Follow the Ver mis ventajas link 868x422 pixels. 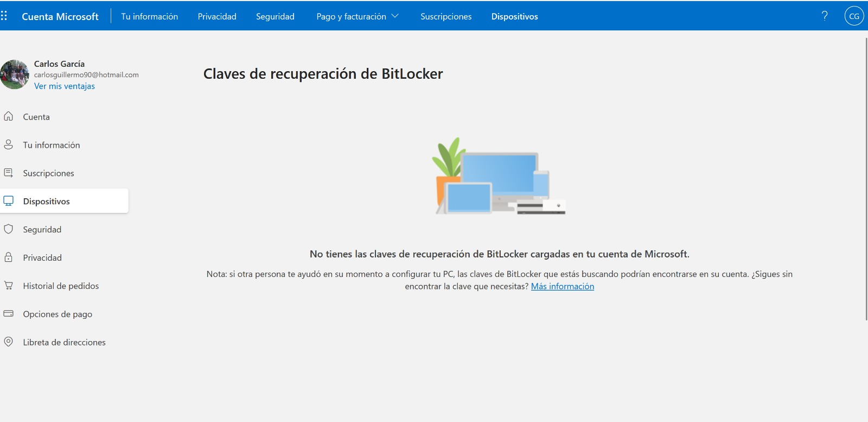coord(65,86)
